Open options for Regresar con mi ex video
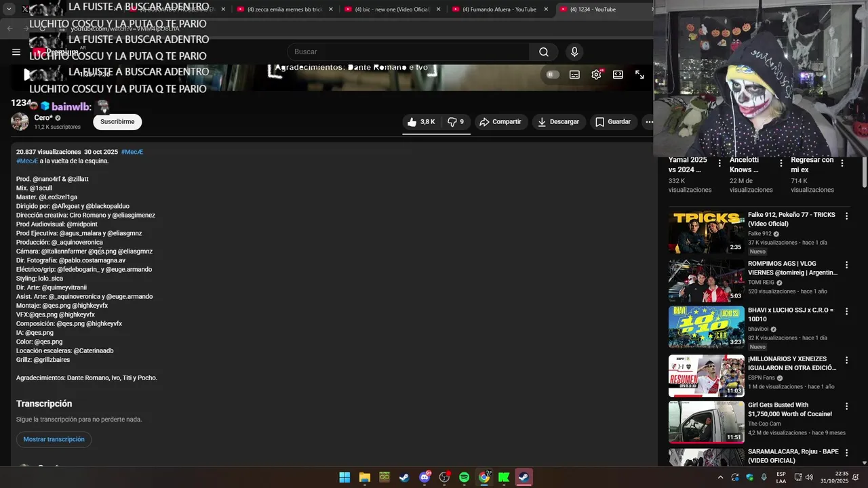This screenshot has width=868, height=488. pos(842,163)
